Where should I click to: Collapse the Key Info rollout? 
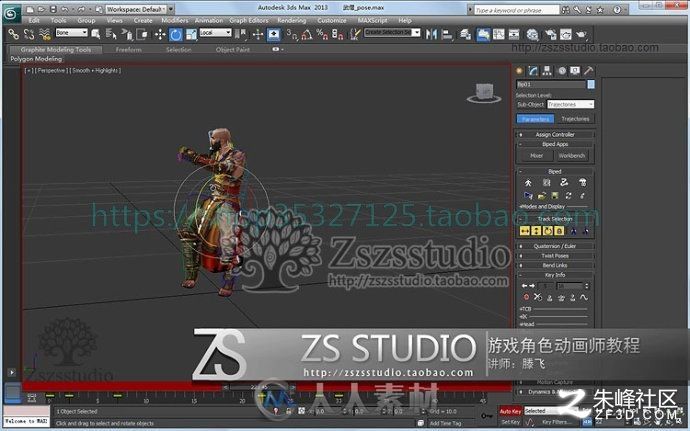(555, 275)
